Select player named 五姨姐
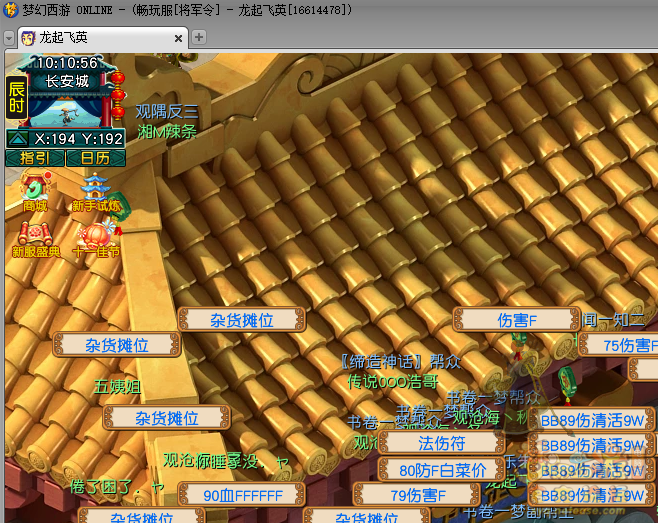Viewport: 658px width, 523px height. coord(118,386)
